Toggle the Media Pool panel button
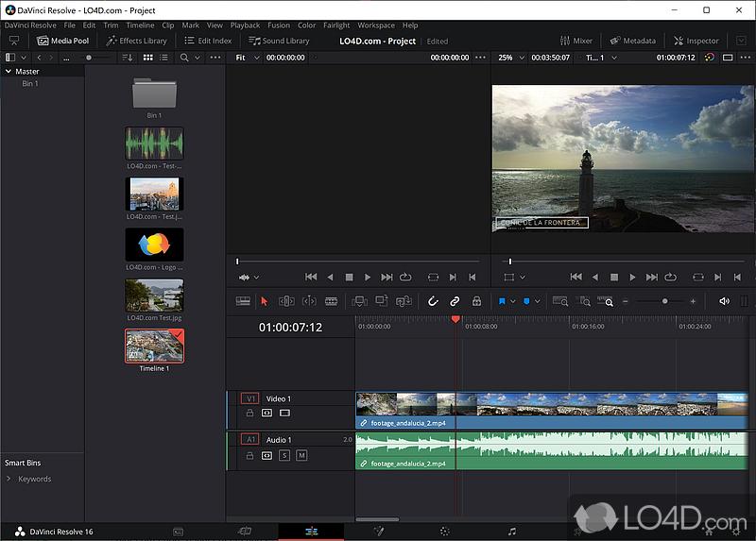The image size is (756, 541). pos(63,41)
